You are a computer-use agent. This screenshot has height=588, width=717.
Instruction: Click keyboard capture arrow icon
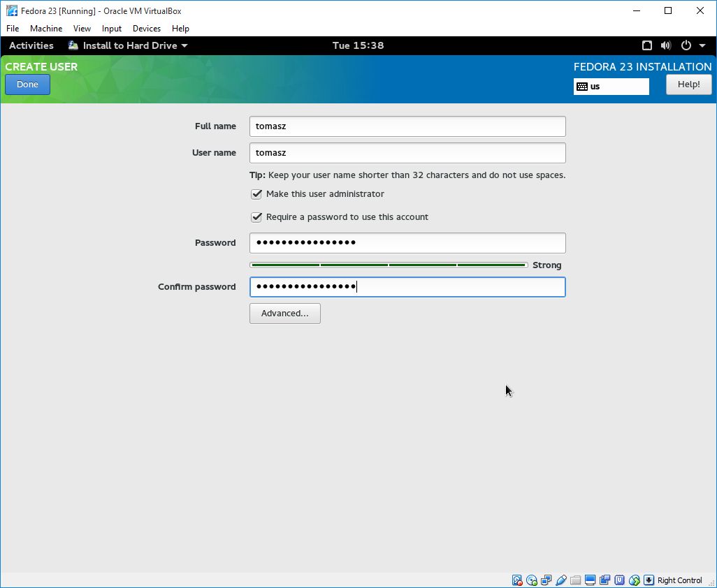click(649, 580)
